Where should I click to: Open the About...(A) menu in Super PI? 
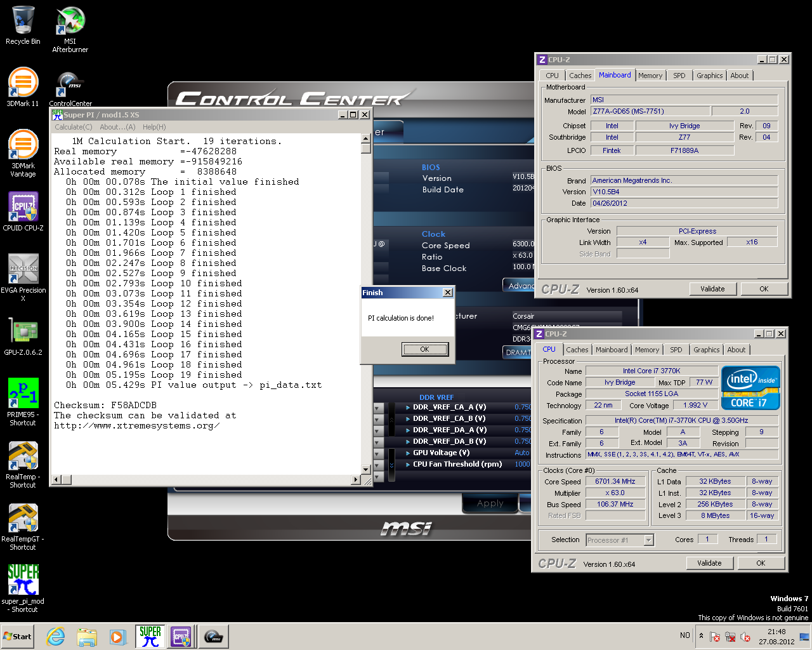(x=117, y=127)
